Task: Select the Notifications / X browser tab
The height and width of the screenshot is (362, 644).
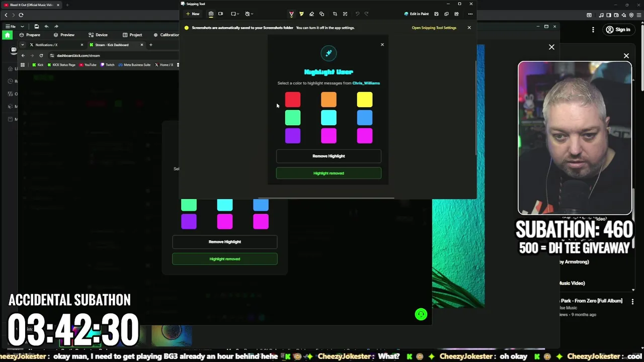Action: pyautogui.click(x=56, y=45)
